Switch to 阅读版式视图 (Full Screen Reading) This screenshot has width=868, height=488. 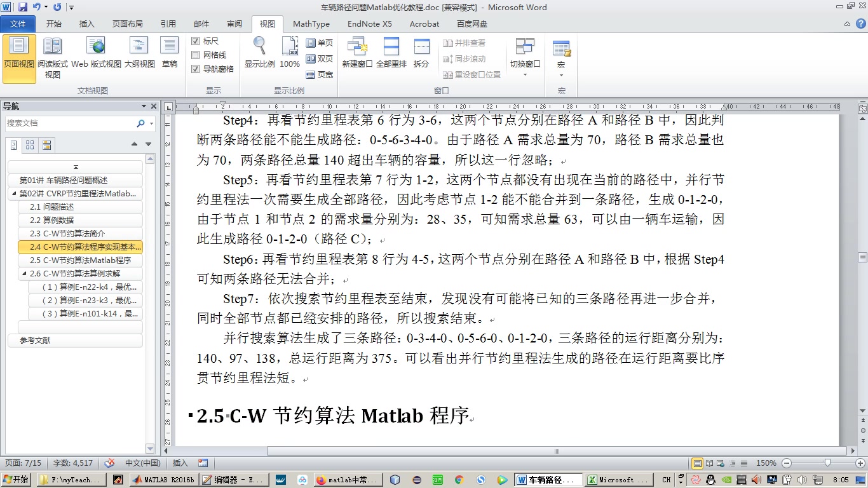[52, 51]
